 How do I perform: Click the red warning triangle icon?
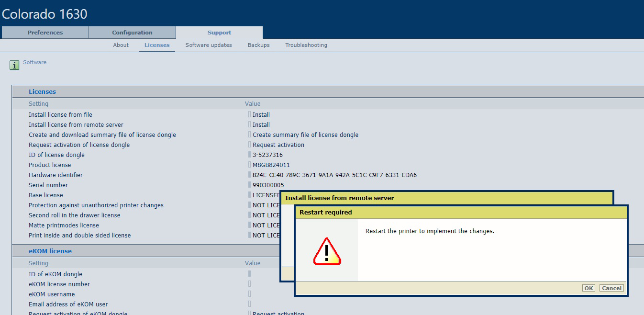tap(327, 251)
